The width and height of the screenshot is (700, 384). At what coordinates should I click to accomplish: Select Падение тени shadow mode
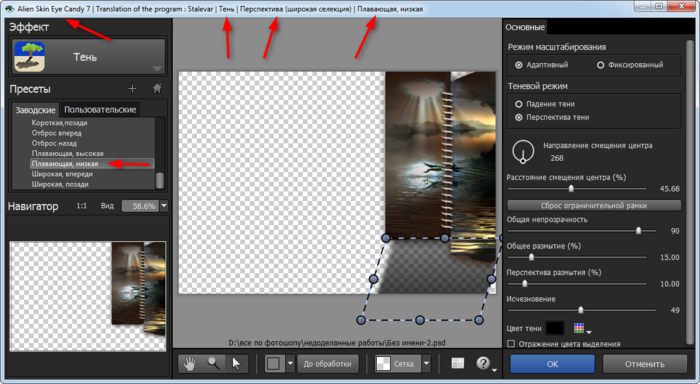(x=519, y=104)
